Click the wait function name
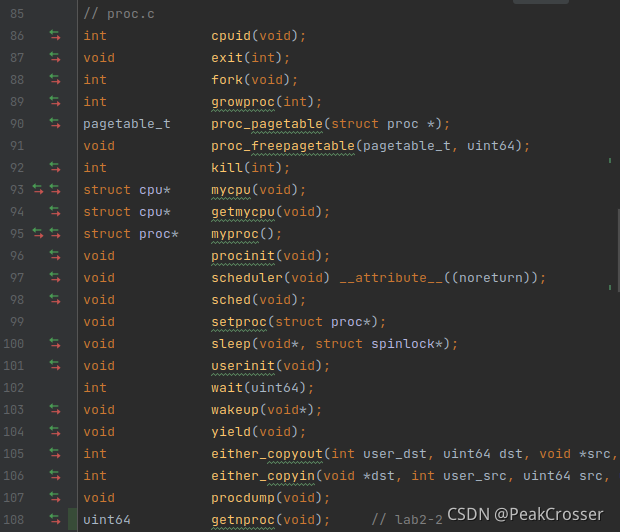This screenshot has height=532, width=620. pyautogui.click(x=227, y=388)
